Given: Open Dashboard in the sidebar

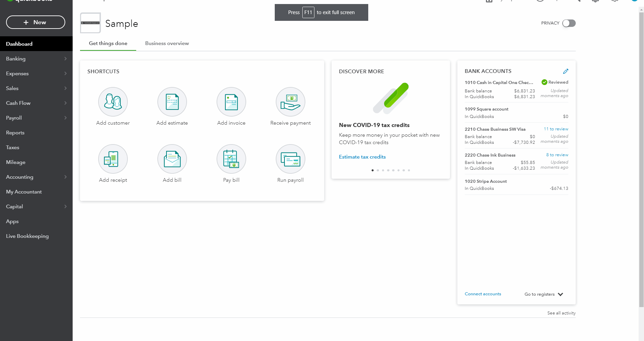Looking at the screenshot, I should click(36, 44).
